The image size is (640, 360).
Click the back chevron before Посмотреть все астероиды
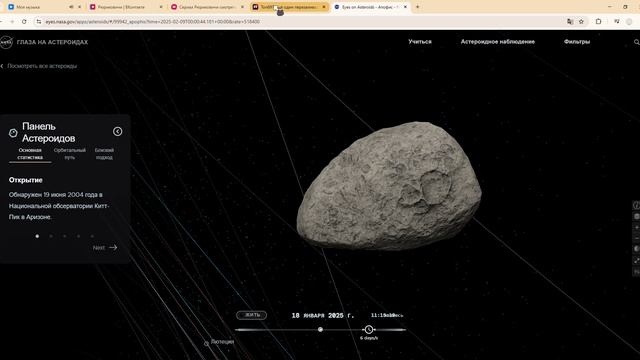click(2, 66)
